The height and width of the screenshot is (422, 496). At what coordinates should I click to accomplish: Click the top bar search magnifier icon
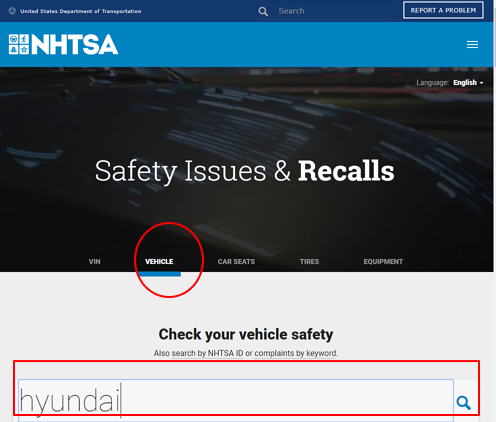pyautogui.click(x=263, y=11)
